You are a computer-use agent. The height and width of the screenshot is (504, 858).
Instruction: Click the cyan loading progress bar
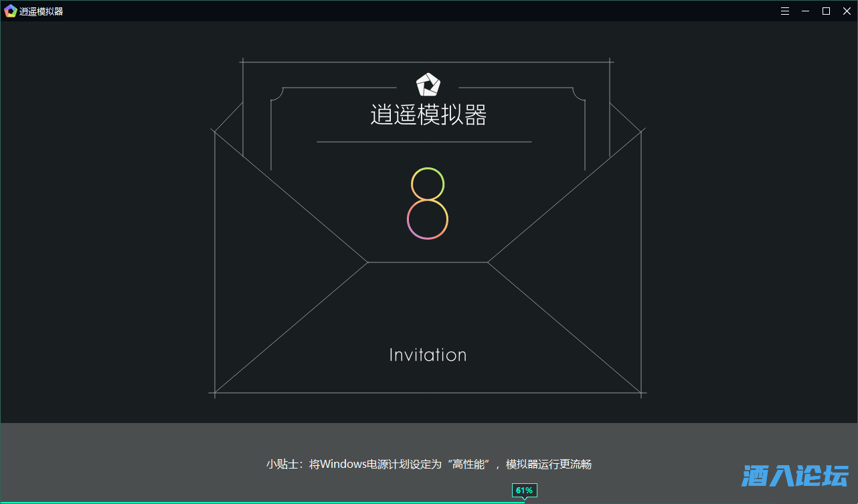click(x=268, y=502)
